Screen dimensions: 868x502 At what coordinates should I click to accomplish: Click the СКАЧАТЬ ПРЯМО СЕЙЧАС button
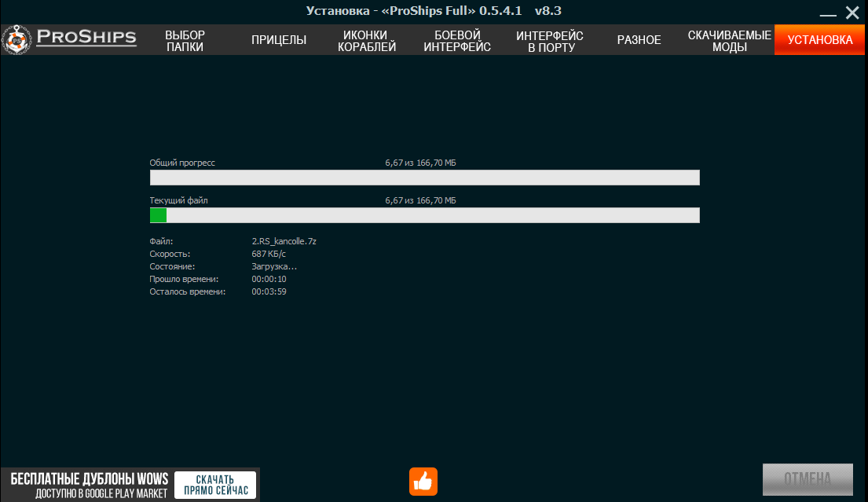click(x=215, y=485)
